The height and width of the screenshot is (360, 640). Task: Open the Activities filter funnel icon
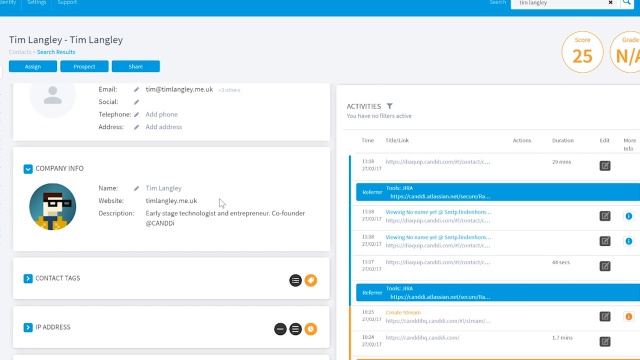tap(390, 106)
